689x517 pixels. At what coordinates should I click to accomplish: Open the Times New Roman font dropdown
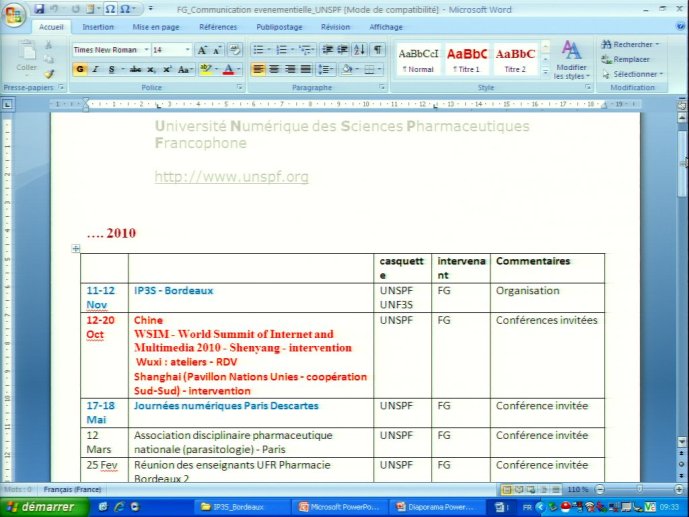146,50
